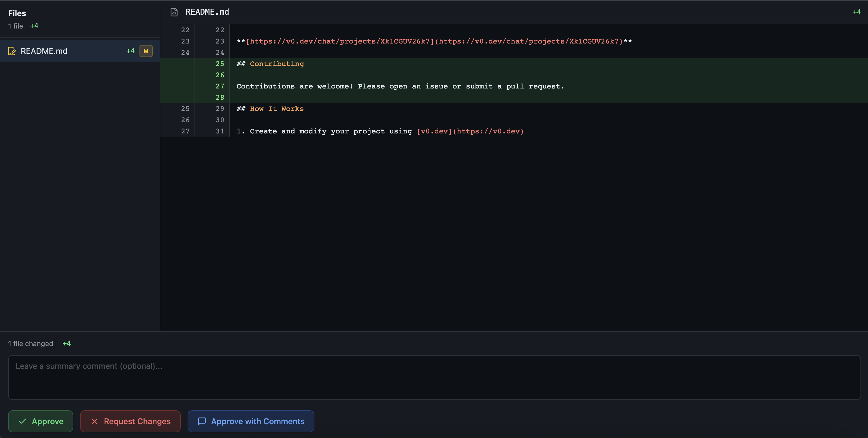Choose Approve with Comments
Image resolution: width=868 pixels, height=438 pixels.
pyautogui.click(x=251, y=421)
